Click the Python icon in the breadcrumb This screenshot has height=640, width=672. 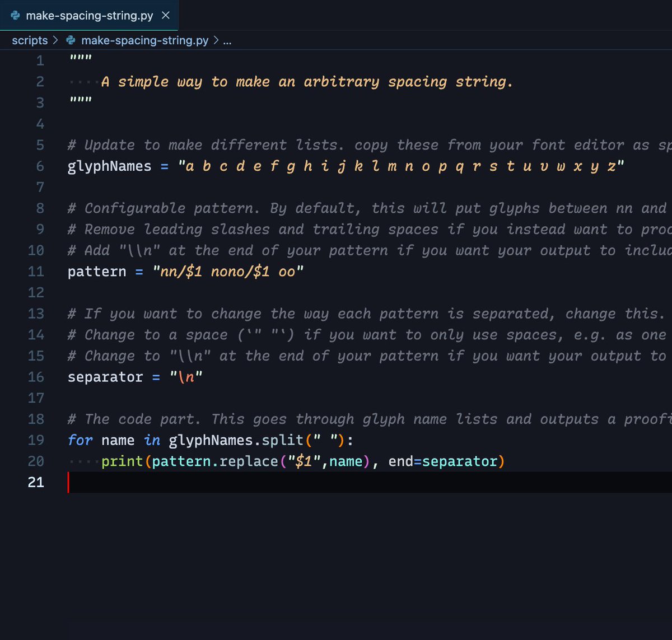coord(71,40)
